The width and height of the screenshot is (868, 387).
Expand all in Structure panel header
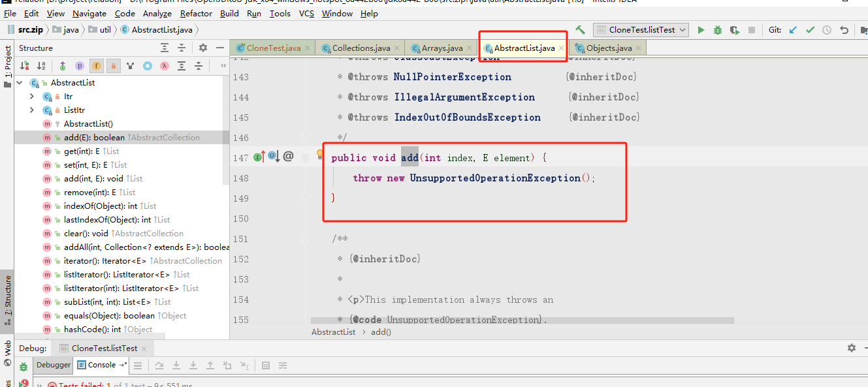(165, 48)
